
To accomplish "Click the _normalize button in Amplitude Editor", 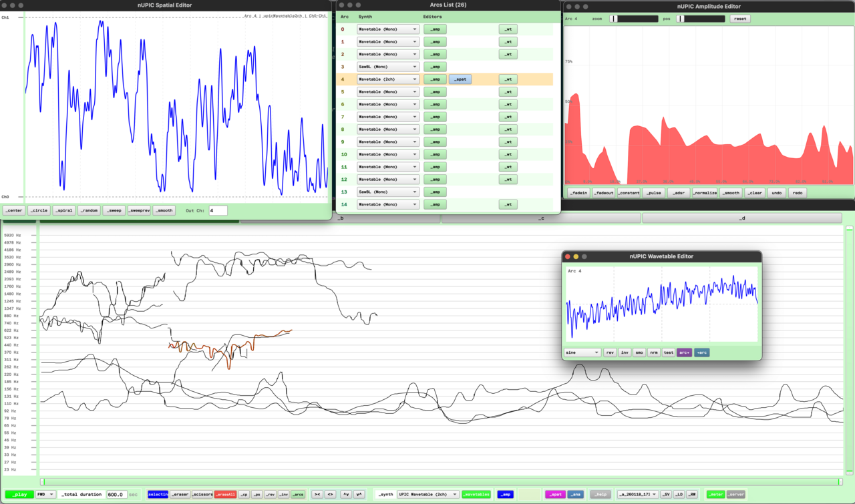I will click(x=705, y=193).
